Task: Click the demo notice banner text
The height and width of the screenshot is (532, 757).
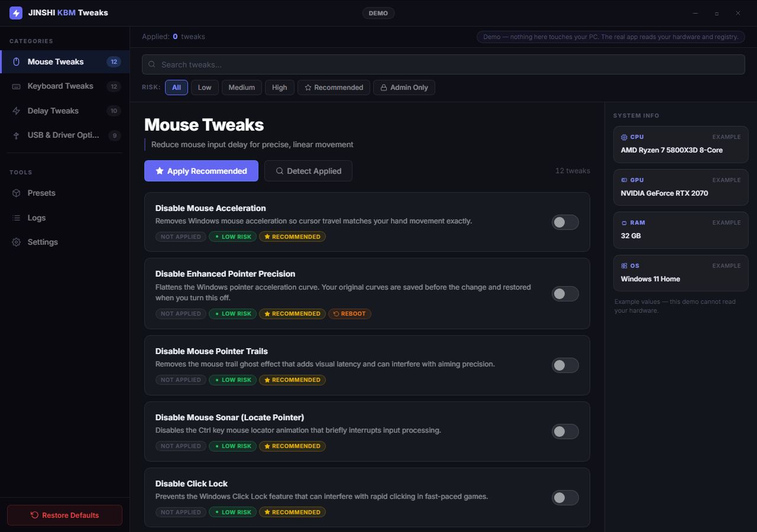Action: pyautogui.click(x=610, y=37)
